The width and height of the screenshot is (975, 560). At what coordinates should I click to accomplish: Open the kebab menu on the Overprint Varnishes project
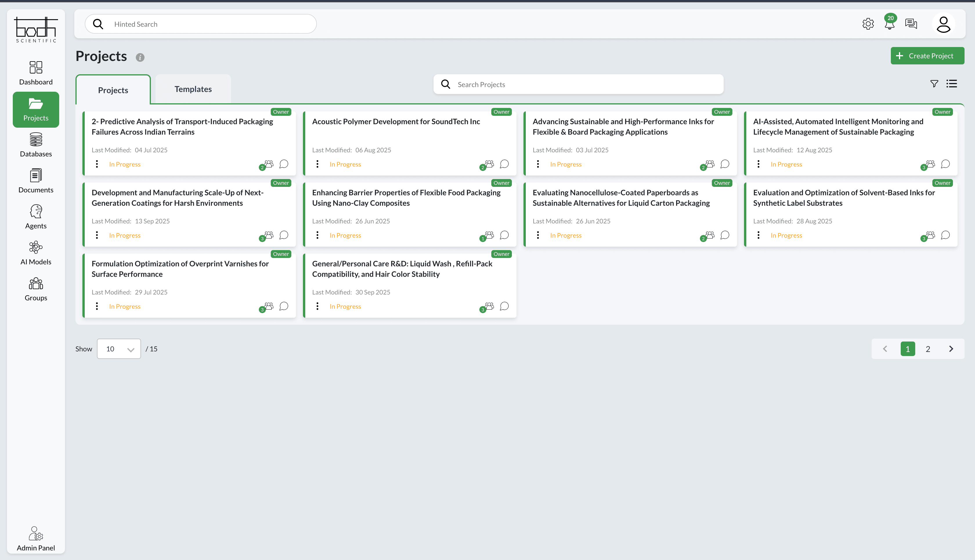pyautogui.click(x=97, y=306)
